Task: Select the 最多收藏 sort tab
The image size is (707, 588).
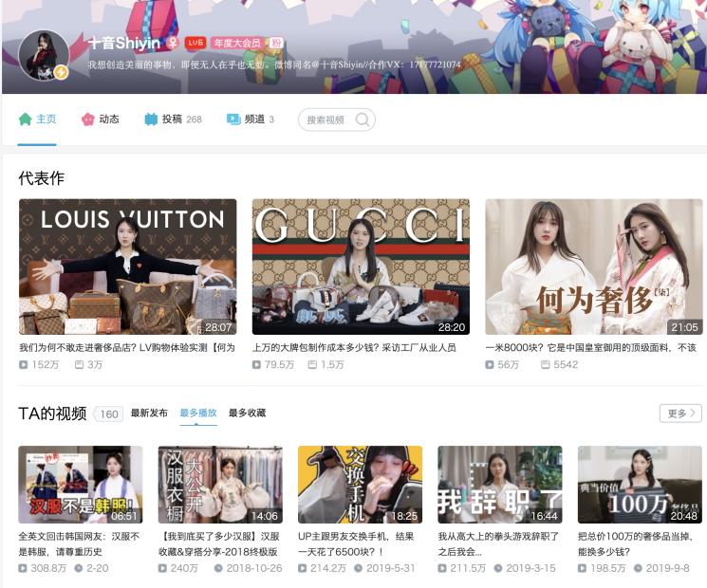Action: (247, 413)
